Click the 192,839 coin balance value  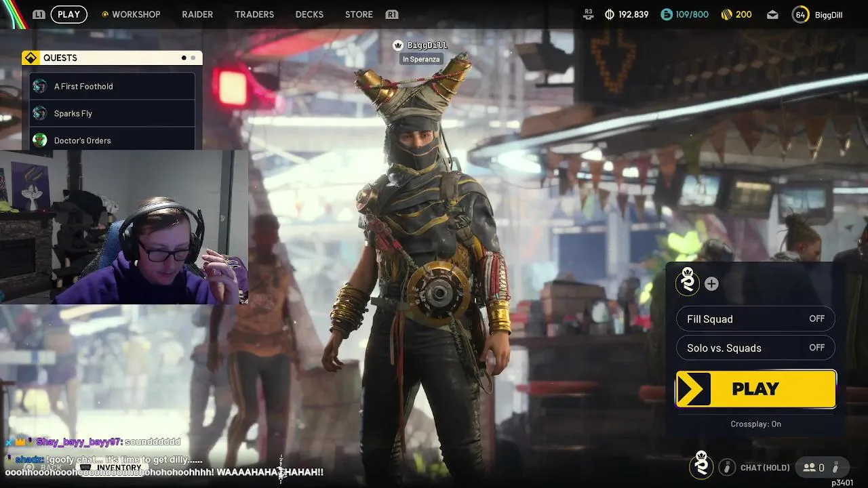633,14
